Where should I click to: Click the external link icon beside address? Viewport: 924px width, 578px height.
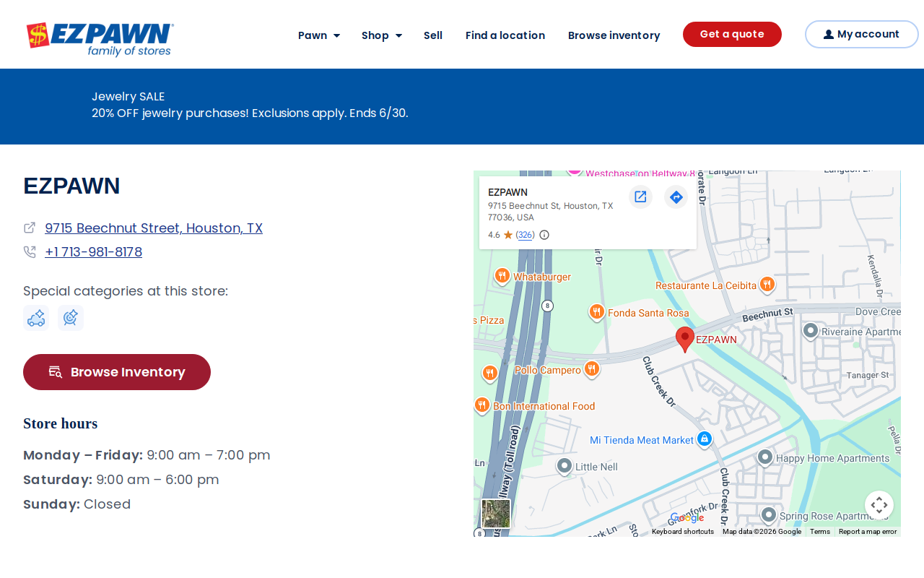[30, 228]
